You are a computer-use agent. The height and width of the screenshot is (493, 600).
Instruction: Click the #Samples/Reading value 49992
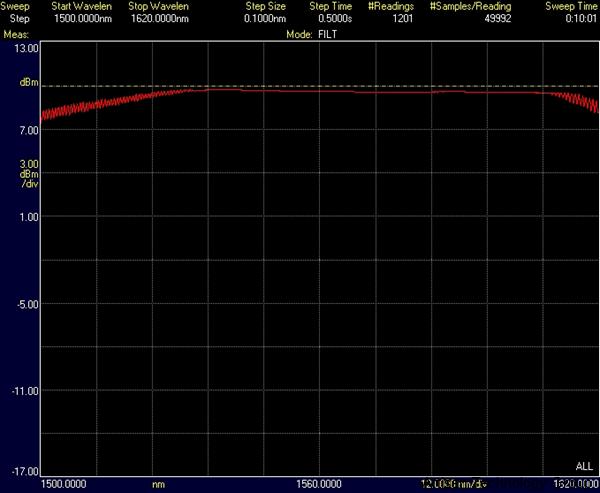pyautogui.click(x=484, y=19)
